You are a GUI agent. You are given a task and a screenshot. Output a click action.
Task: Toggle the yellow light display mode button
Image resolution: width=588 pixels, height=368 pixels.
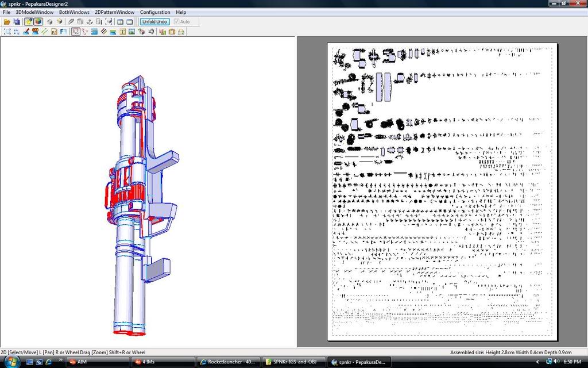point(28,22)
